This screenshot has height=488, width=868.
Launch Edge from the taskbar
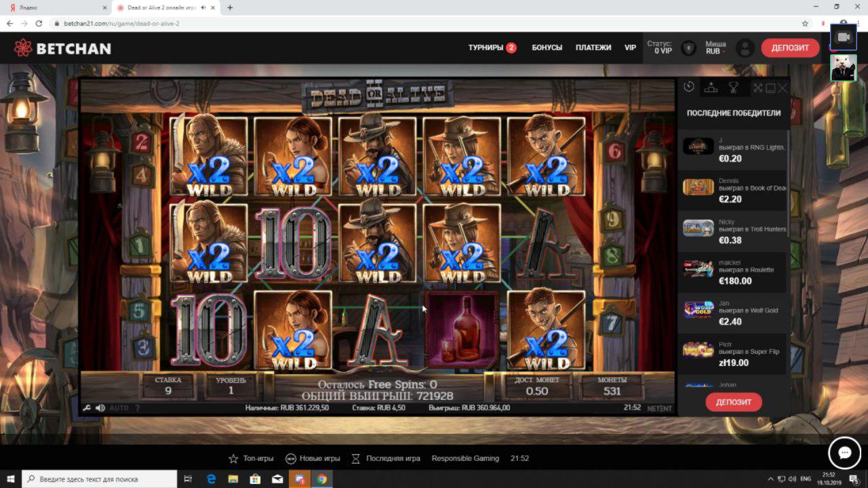(x=211, y=479)
